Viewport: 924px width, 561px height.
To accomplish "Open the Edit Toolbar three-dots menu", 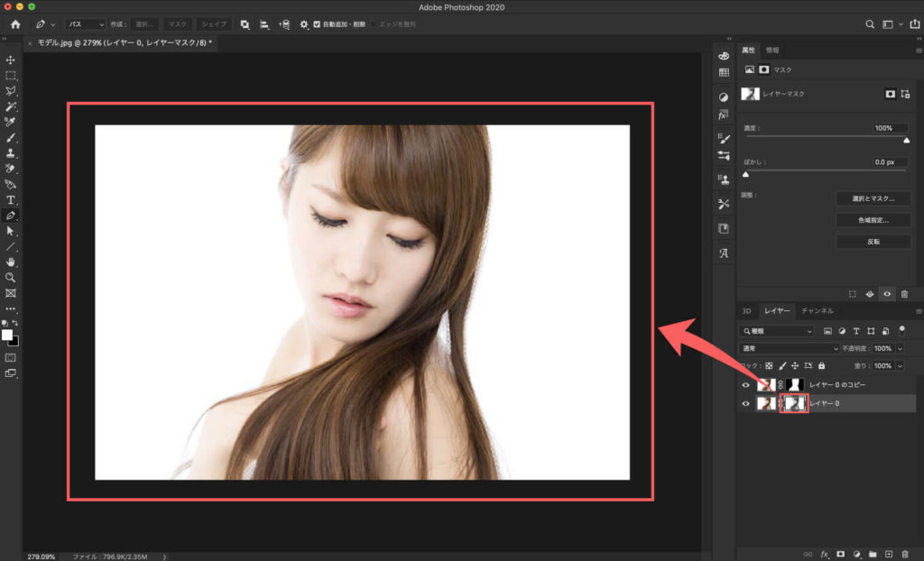I will point(10,308).
